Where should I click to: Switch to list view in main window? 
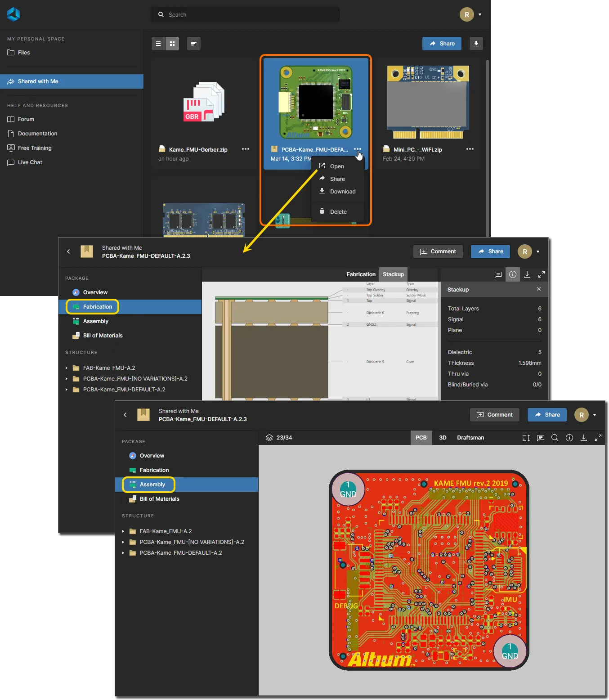[158, 44]
